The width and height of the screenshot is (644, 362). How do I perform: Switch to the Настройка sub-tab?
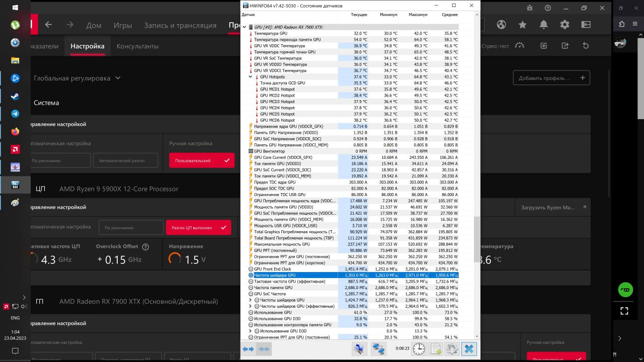click(x=88, y=46)
